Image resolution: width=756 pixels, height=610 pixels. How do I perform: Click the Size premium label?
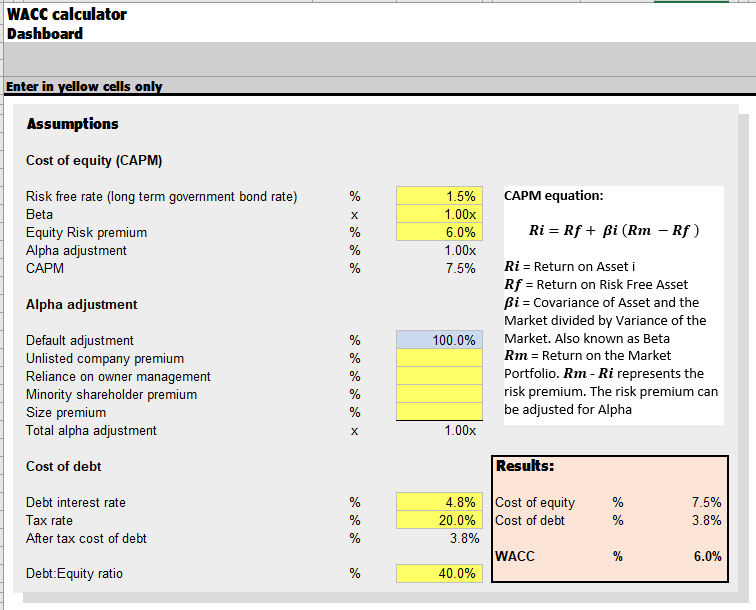click(66, 413)
